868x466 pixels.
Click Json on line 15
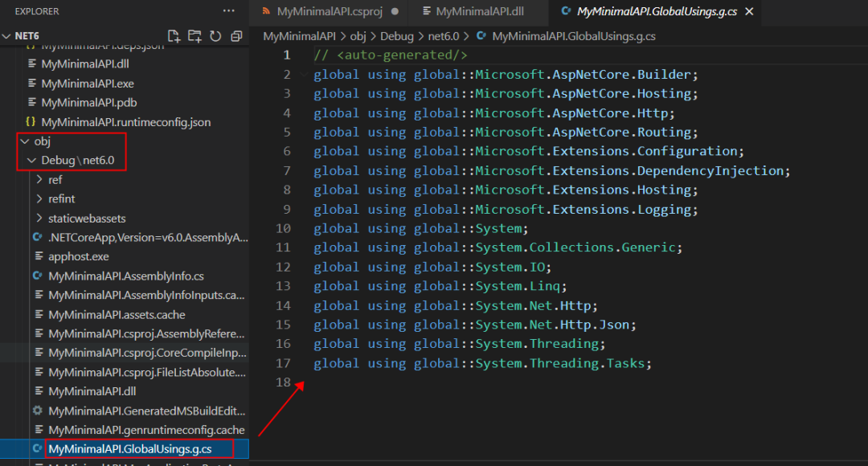pyautogui.click(x=614, y=325)
